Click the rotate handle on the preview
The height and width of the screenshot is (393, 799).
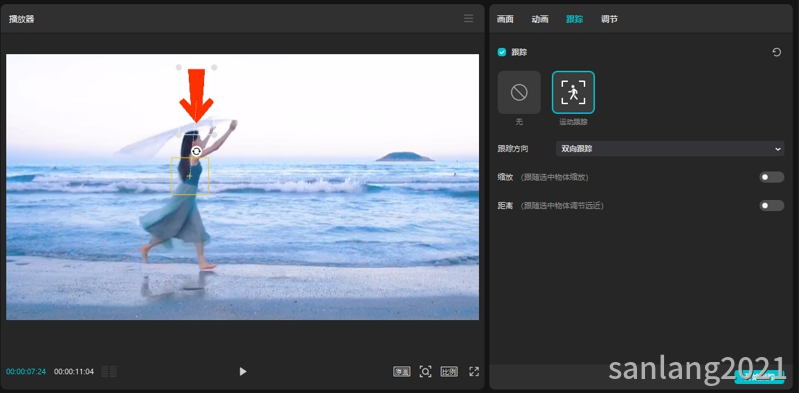pos(196,151)
